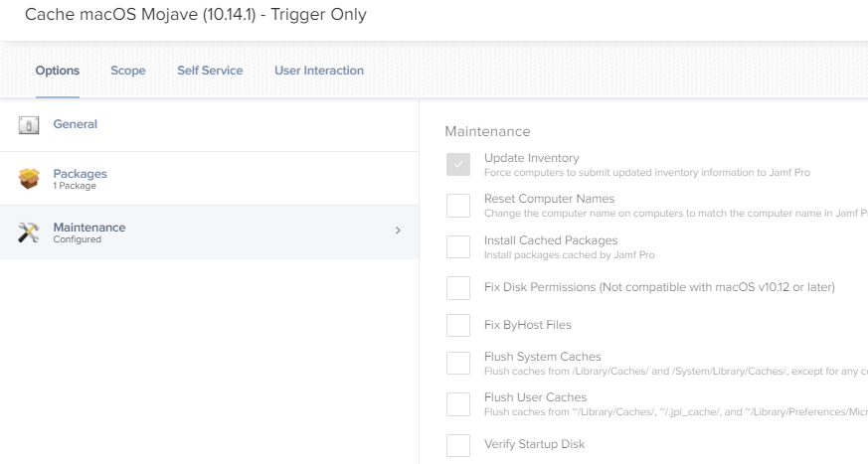Expand the Maintenance payload chevron arrow
Viewport: 868px width, 464px height.
[398, 231]
